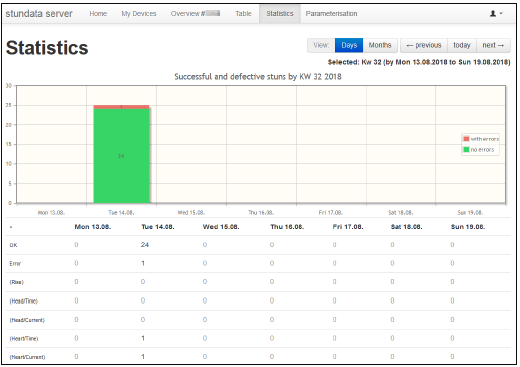
Task: Click the green bar for Tue 14.08.
Action: 121,156
